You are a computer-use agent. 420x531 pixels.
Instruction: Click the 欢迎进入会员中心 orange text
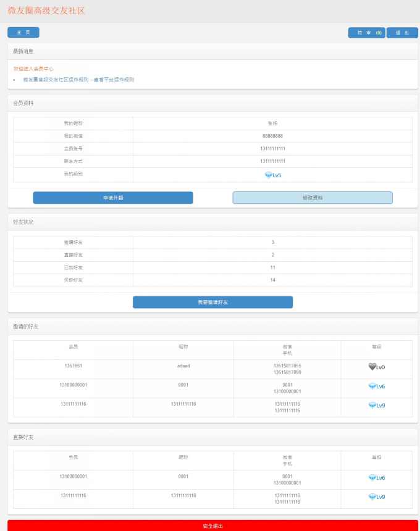(x=33, y=69)
